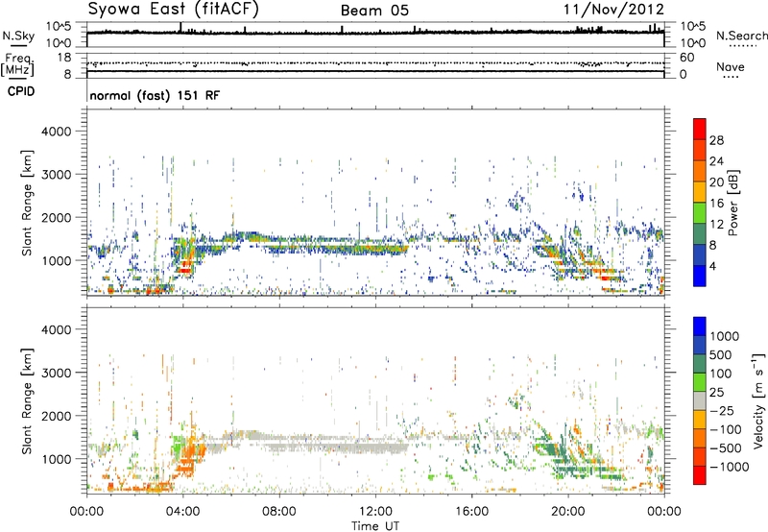Click the blue bottom of power colorbar
The height and width of the screenshot is (532, 768).
click(x=700, y=276)
